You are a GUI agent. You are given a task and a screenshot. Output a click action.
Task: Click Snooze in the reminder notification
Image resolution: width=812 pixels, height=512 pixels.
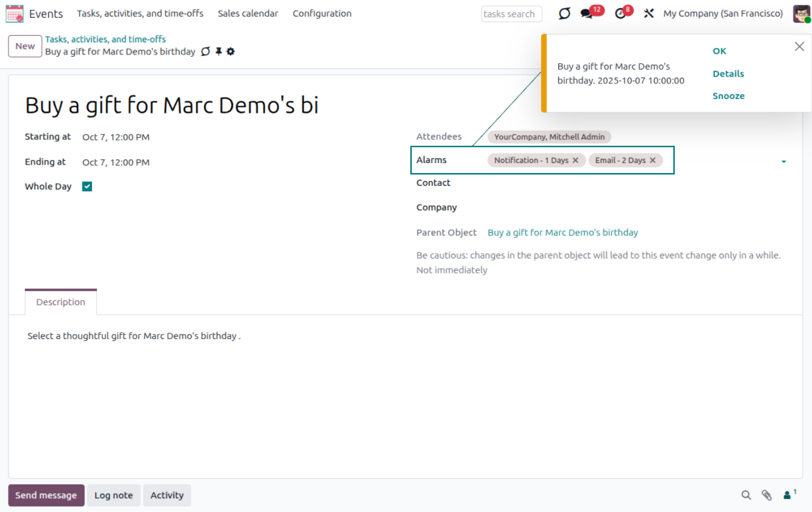[x=728, y=96]
